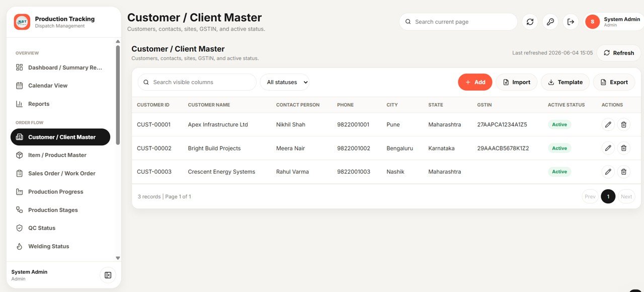Delete the Crescent Energy Systems row
Viewport: 644px width, 292px height.
pos(624,172)
